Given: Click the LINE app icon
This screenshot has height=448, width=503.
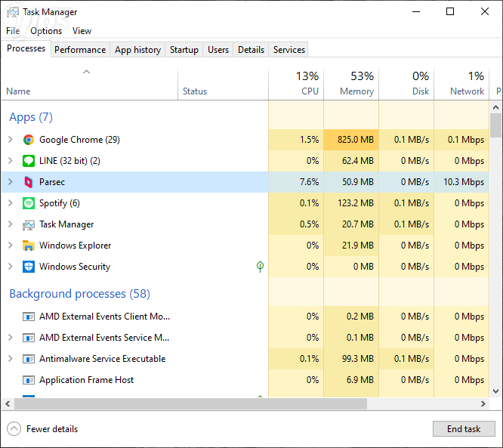Looking at the screenshot, I should pos(29,161).
